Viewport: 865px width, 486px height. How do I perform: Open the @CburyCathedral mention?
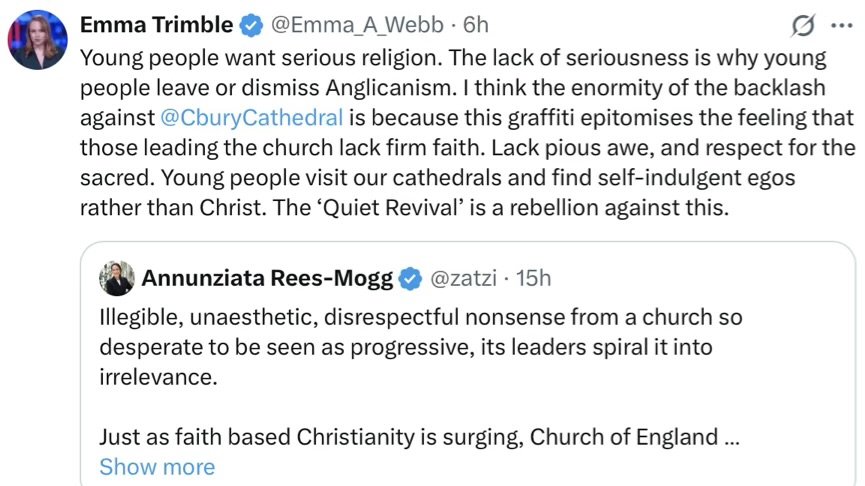251,117
